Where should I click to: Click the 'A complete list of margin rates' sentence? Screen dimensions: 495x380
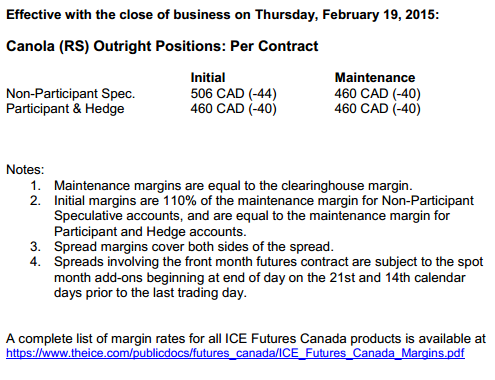pyautogui.click(x=246, y=339)
